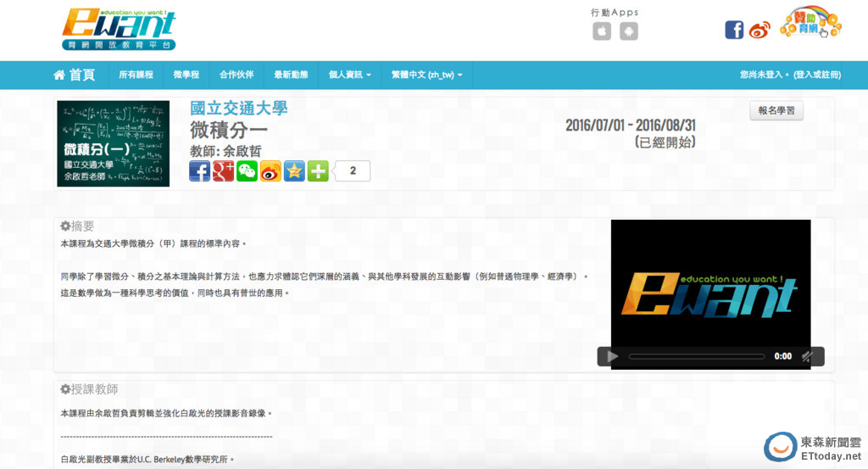
Task: Open the Android app download icon
Action: point(628,31)
